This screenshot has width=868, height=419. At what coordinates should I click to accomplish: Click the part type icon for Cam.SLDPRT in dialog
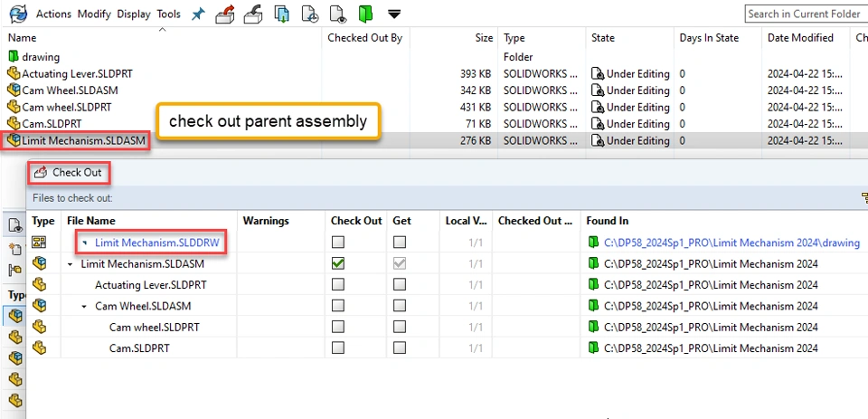pyautogui.click(x=39, y=348)
